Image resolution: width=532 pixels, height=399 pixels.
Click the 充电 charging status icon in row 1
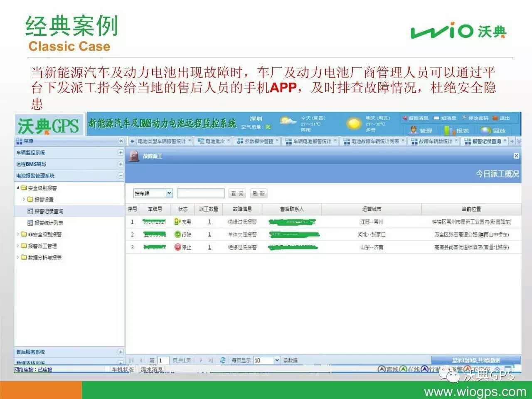point(177,222)
